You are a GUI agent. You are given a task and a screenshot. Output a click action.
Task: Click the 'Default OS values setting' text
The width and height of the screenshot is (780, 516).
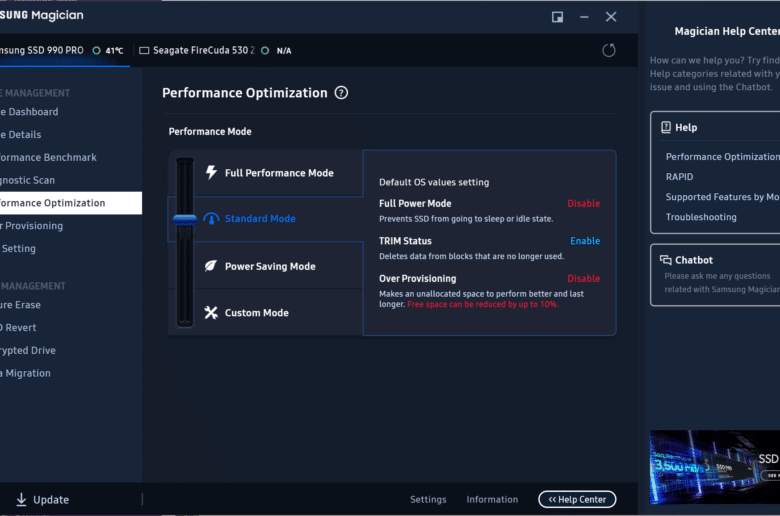tap(434, 182)
